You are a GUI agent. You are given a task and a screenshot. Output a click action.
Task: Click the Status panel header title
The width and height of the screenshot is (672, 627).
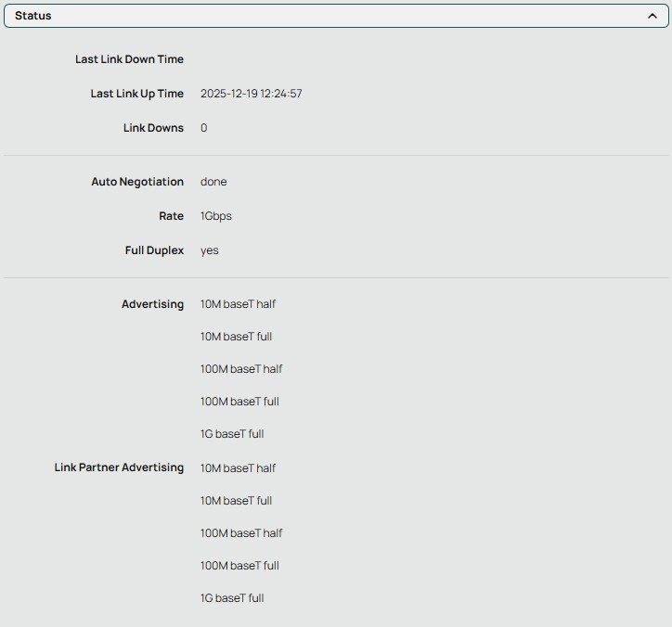(33, 16)
